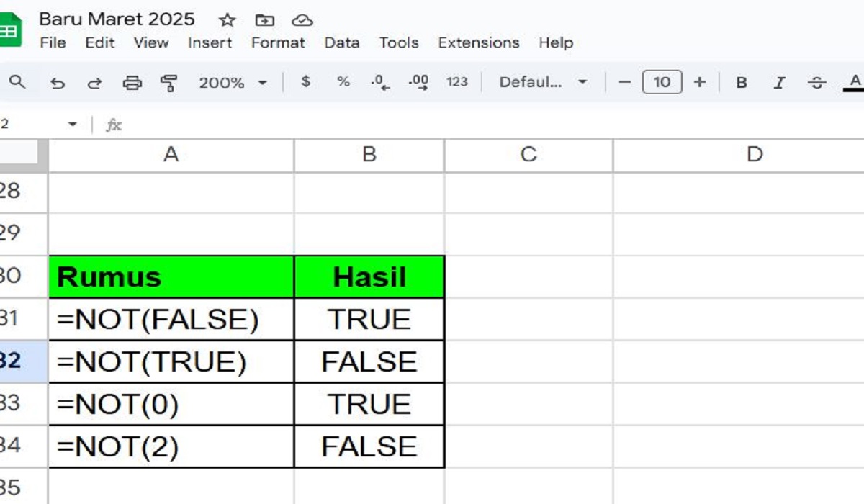
Task: Toggle bold formatting
Action: (741, 83)
